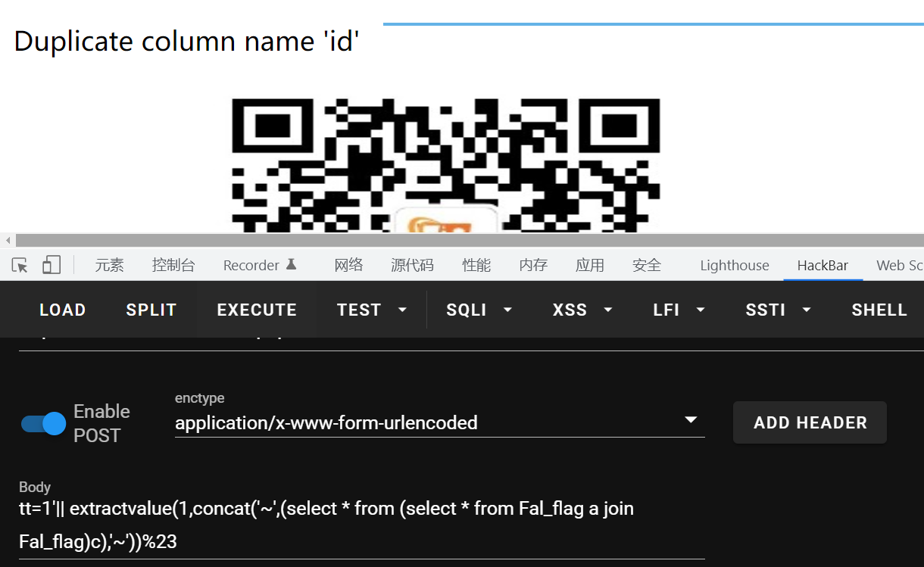The width and height of the screenshot is (924, 567).
Task: Expand the LFI dropdown menu
Action: pyautogui.click(x=679, y=310)
